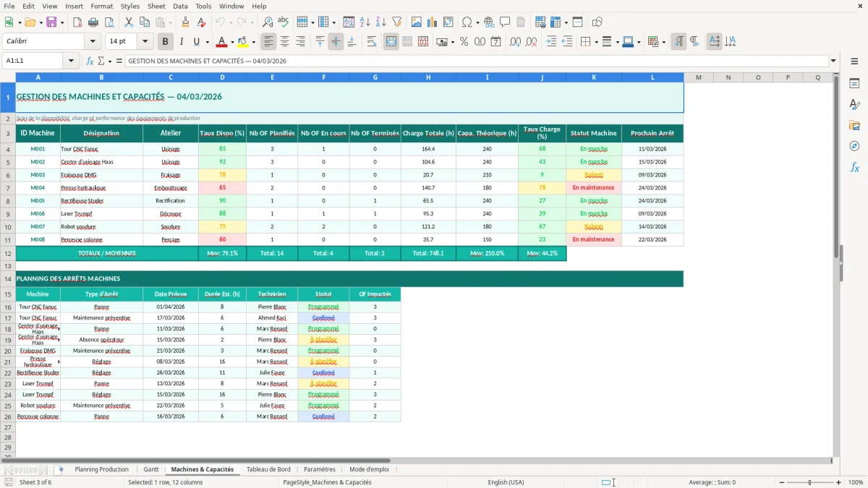Switch to the Gantt sheet tab
This screenshot has height=488, width=868.
point(150,469)
